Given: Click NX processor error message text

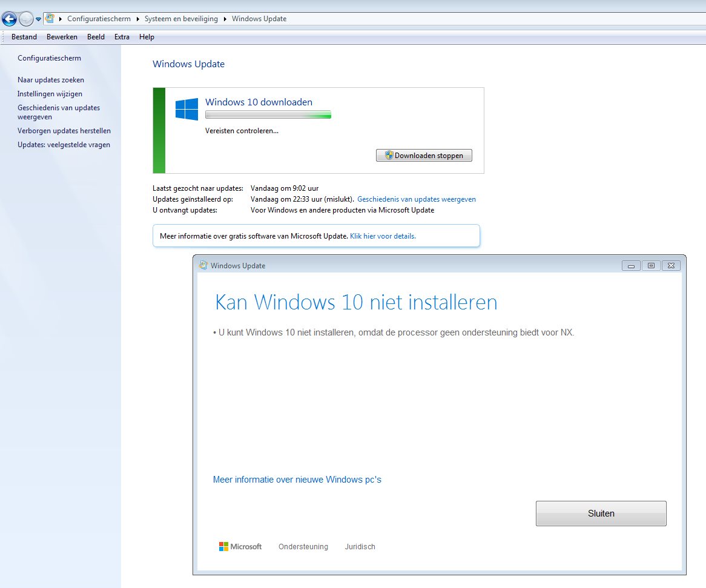Looking at the screenshot, I should 394,332.
